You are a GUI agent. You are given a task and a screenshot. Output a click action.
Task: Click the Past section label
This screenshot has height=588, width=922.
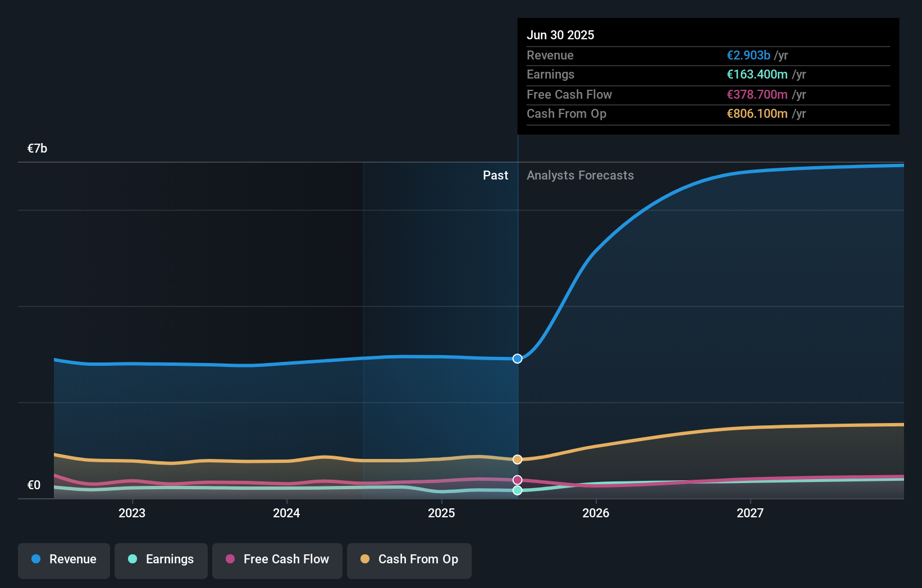(x=495, y=176)
